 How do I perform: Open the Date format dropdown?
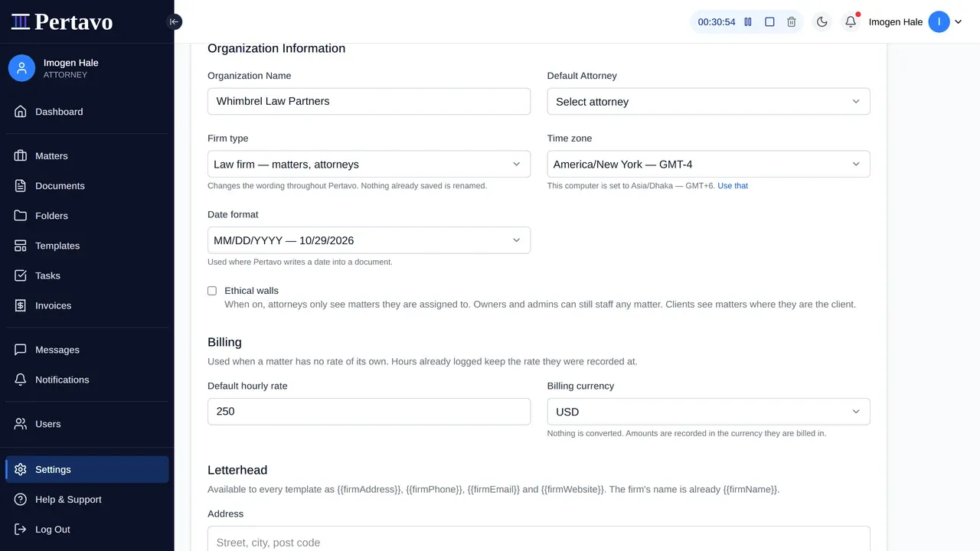(369, 240)
